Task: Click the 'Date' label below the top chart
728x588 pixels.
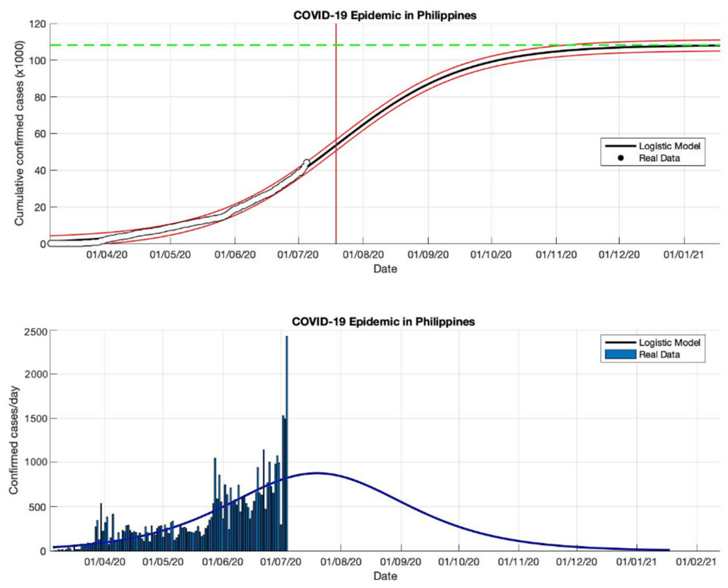Action: pyautogui.click(x=385, y=269)
